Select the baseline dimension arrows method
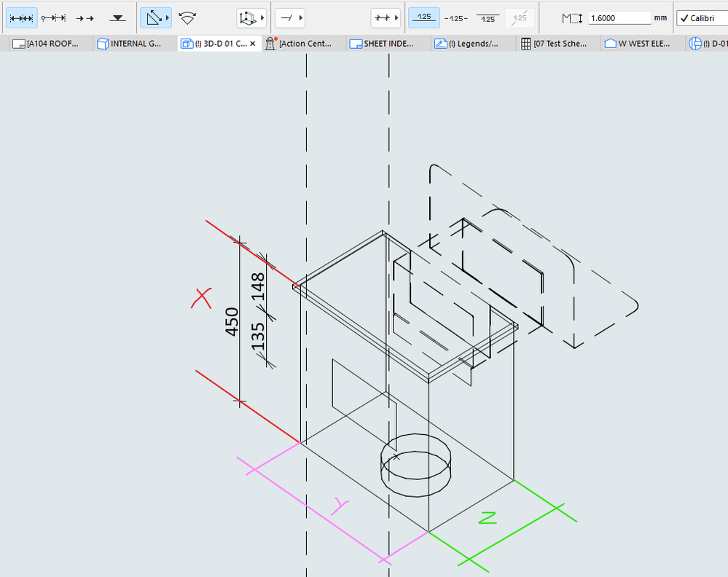 tap(85, 18)
